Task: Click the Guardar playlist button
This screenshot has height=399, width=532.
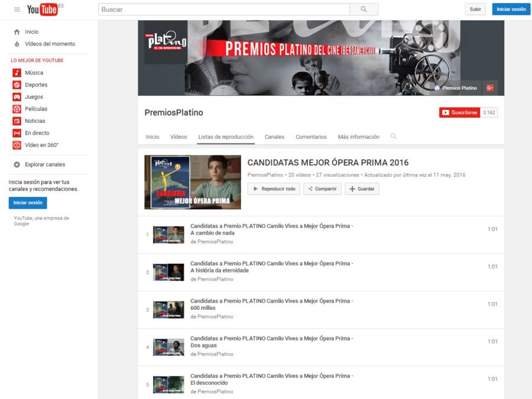Action: click(x=362, y=189)
